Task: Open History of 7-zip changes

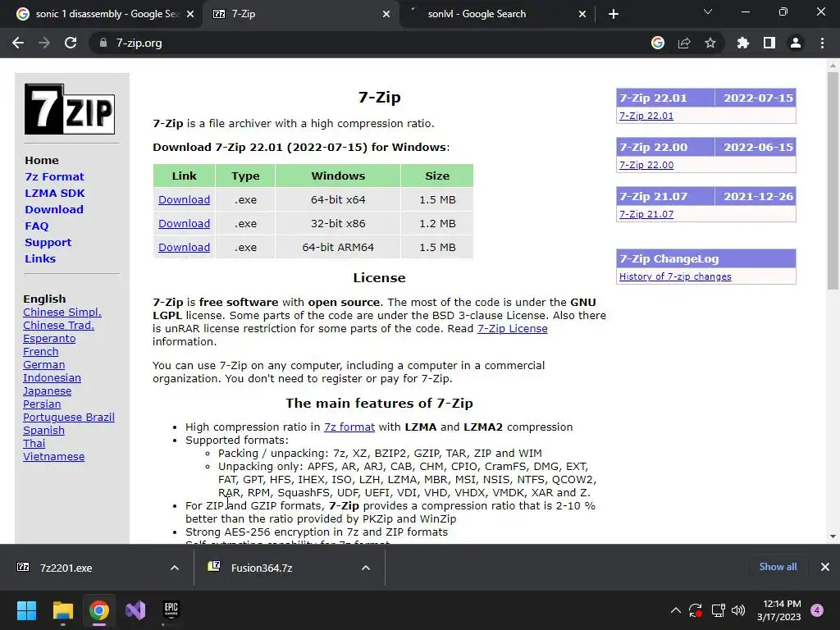Action: point(675,276)
